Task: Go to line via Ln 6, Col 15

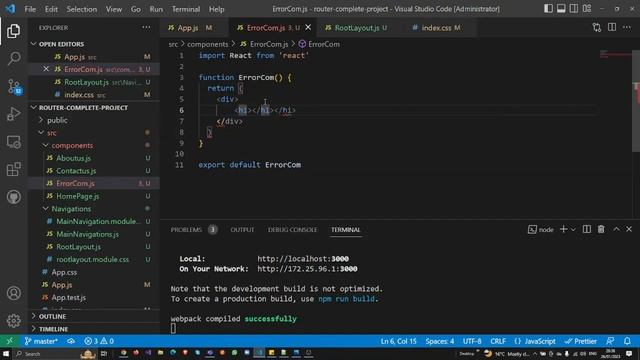Action: [398, 341]
